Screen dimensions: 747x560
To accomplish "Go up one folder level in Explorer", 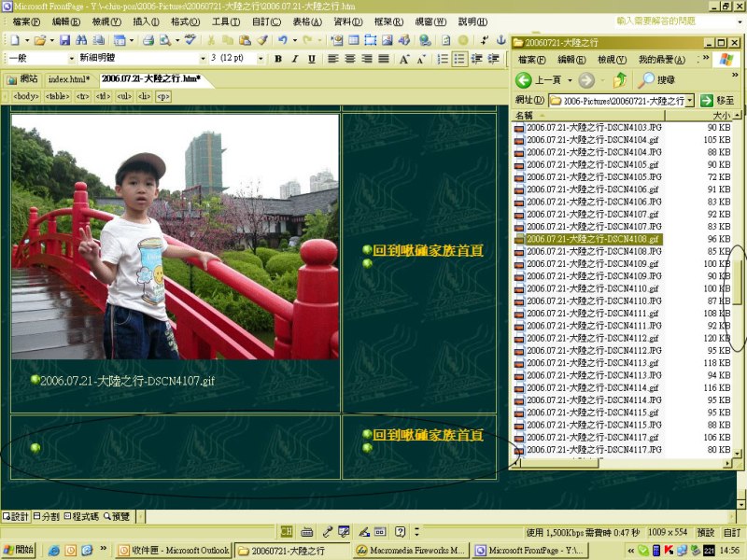I will pyautogui.click(x=620, y=80).
